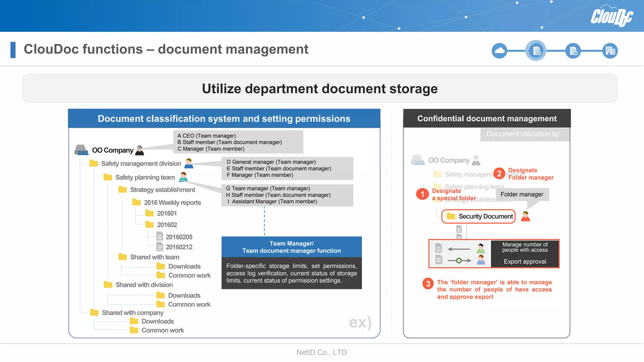This screenshot has height=362, width=644.
Task: Click the Shared with team folder icon
Action: tap(123, 257)
